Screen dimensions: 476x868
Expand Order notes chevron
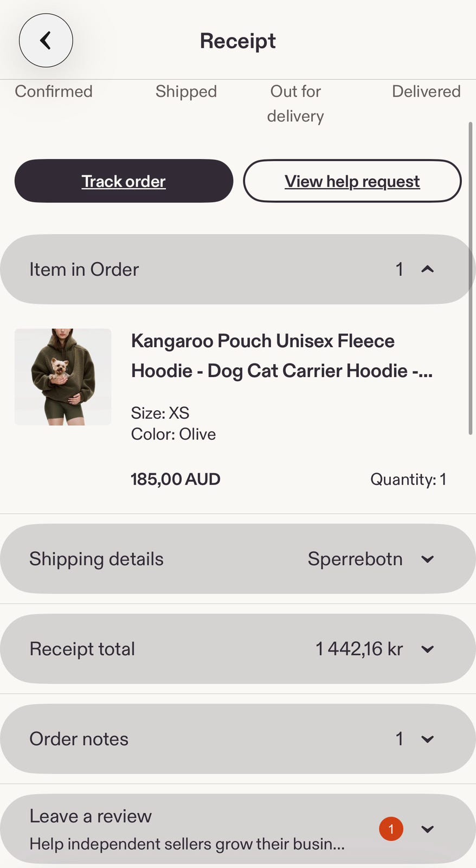pos(427,739)
